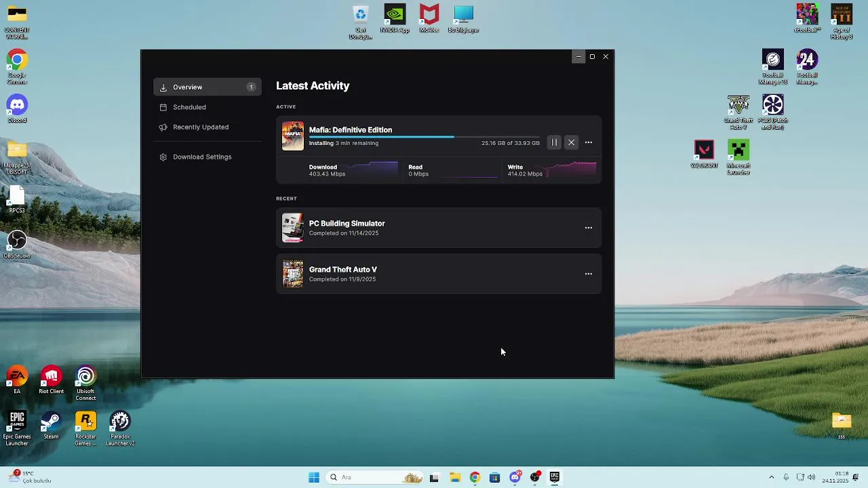Click the Download Settings gear icon

point(163,157)
